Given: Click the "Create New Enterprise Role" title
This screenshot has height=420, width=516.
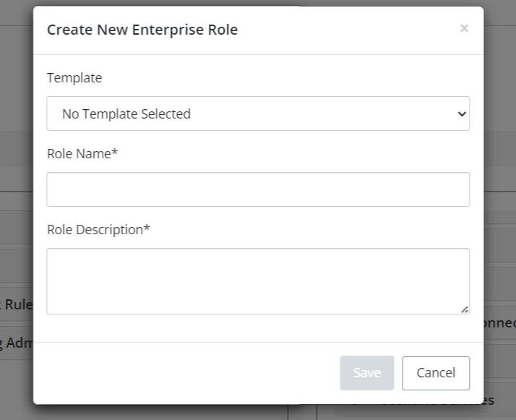Looking at the screenshot, I should pyautogui.click(x=142, y=30).
